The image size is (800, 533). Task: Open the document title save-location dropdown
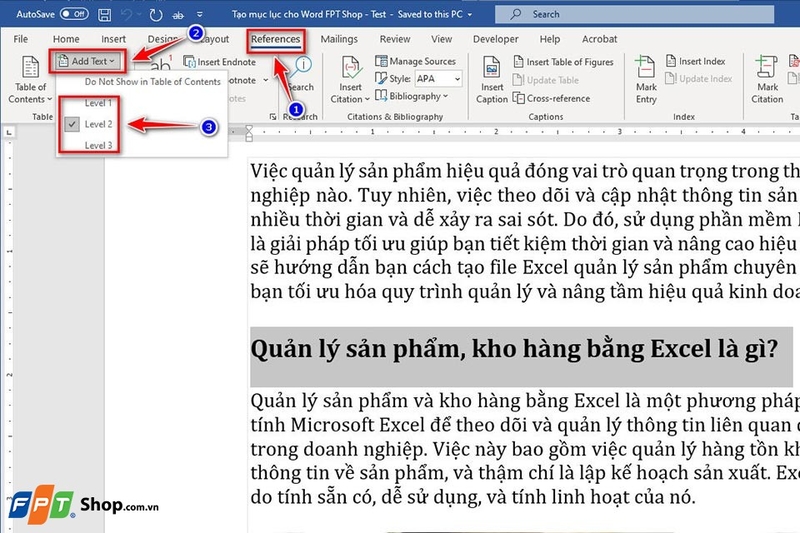(x=470, y=15)
